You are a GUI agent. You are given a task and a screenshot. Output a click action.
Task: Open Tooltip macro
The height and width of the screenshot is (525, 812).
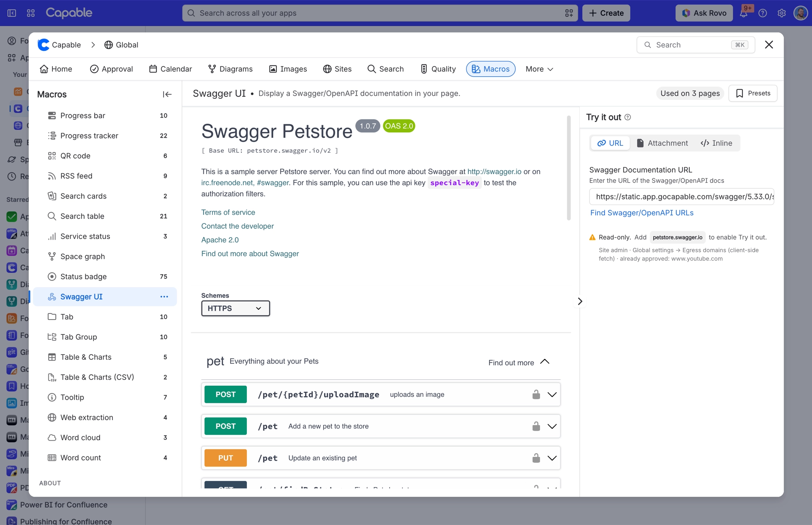(105, 397)
